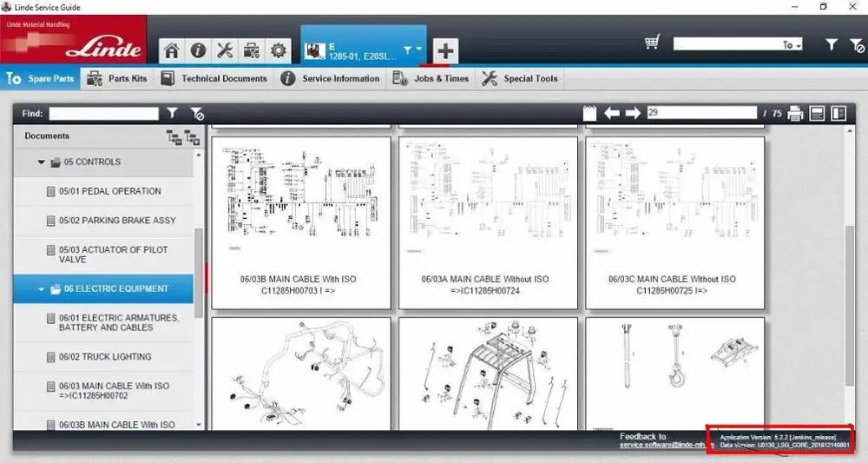868x463 pixels.
Task: Click the Linde logo
Action: click(x=103, y=49)
